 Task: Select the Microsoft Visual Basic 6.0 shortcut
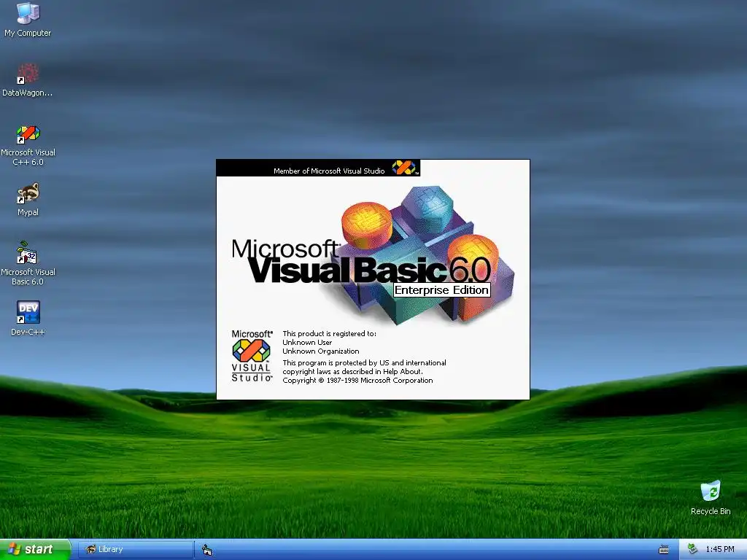[x=28, y=264]
